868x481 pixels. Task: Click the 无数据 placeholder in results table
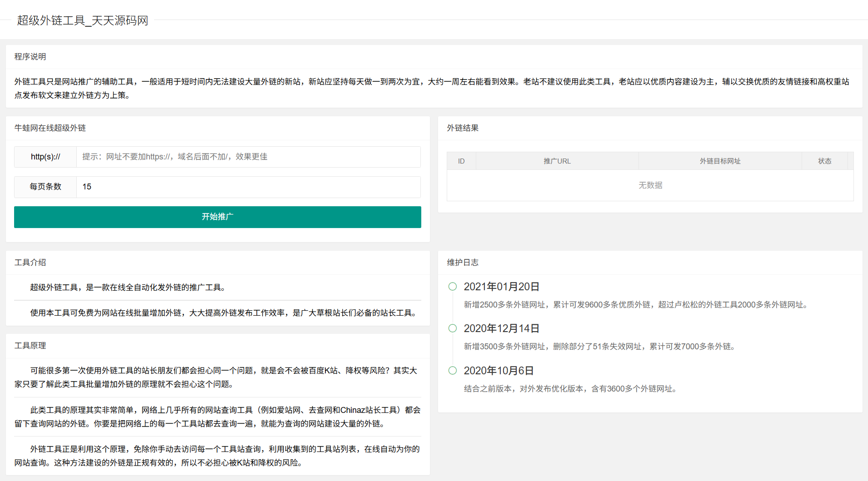pyautogui.click(x=650, y=185)
